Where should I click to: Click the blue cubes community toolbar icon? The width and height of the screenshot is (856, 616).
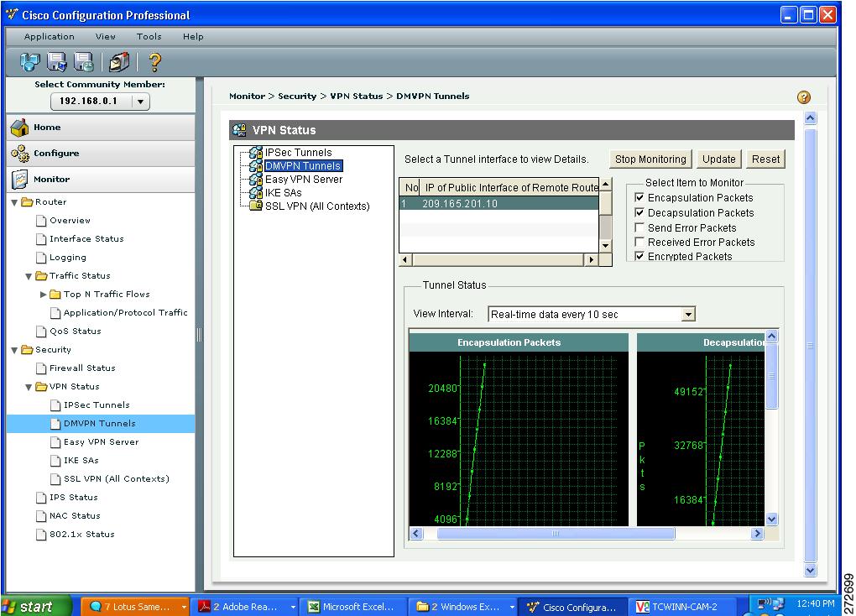[x=30, y=62]
